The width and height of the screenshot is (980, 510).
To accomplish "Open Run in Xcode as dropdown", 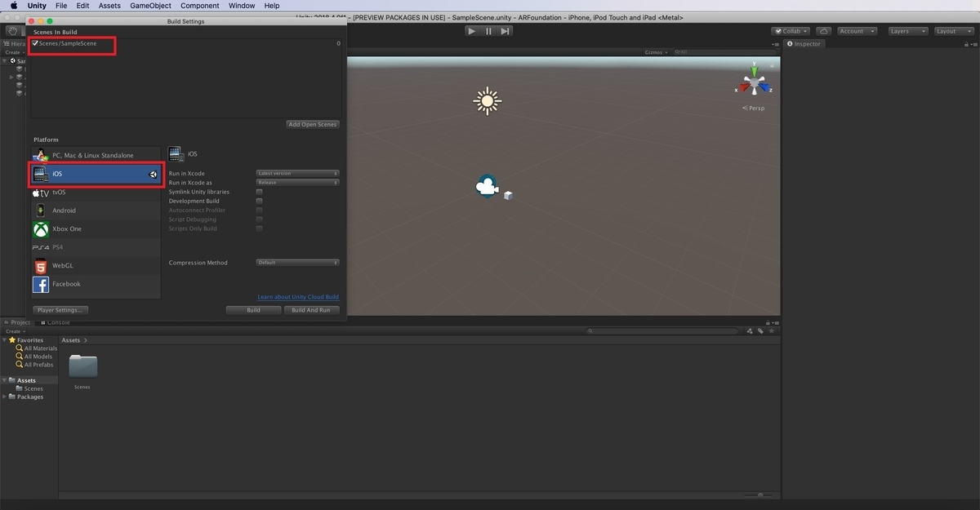I will 298,183.
